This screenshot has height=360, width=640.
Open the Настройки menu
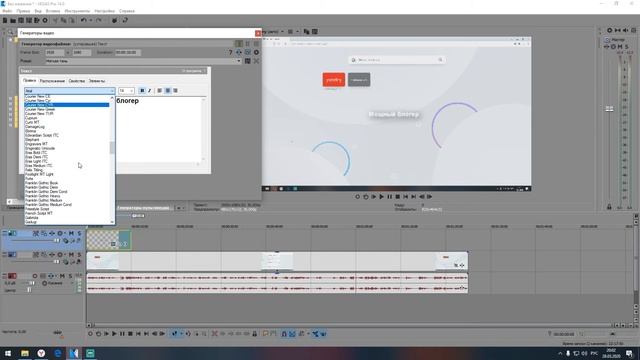pos(104,11)
